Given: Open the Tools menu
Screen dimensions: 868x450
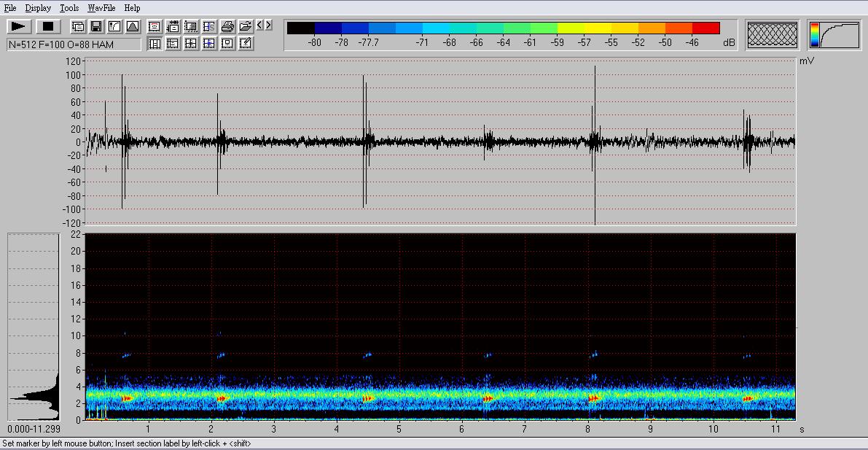Looking at the screenshot, I should (x=69, y=8).
